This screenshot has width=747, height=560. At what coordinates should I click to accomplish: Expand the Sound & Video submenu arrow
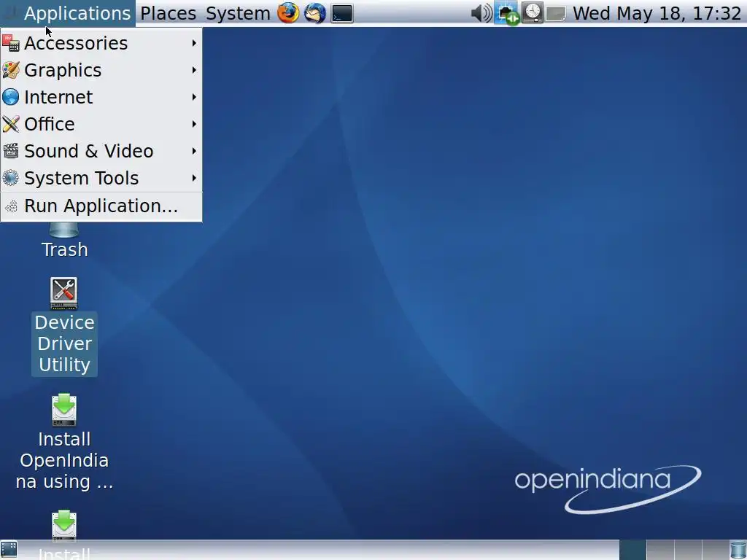pyautogui.click(x=194, y=152)
